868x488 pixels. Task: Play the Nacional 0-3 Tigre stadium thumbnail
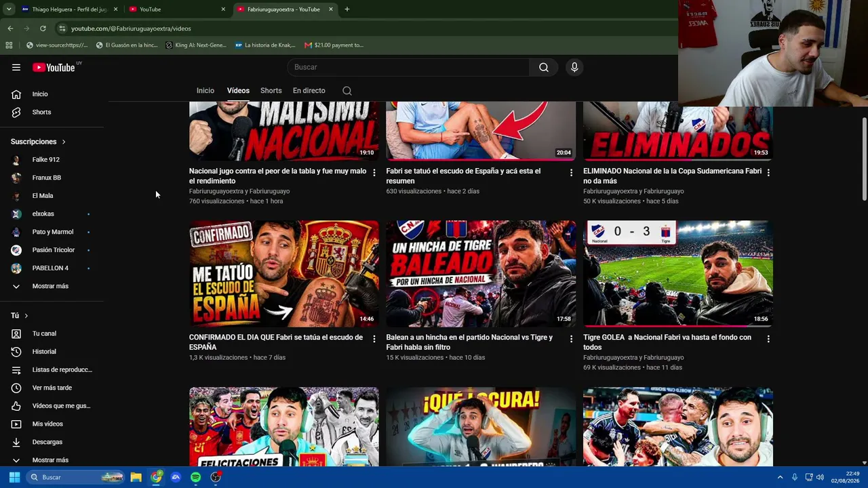coord(678,274)
